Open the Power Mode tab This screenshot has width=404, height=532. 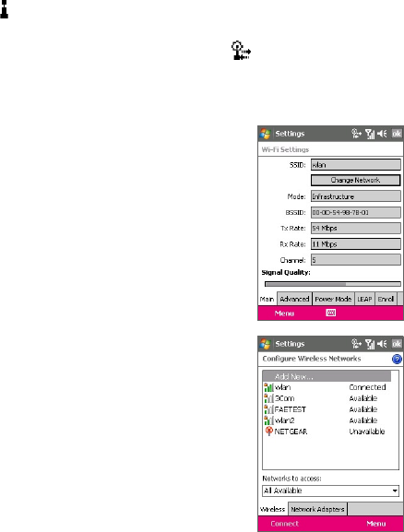pos(333,299)
